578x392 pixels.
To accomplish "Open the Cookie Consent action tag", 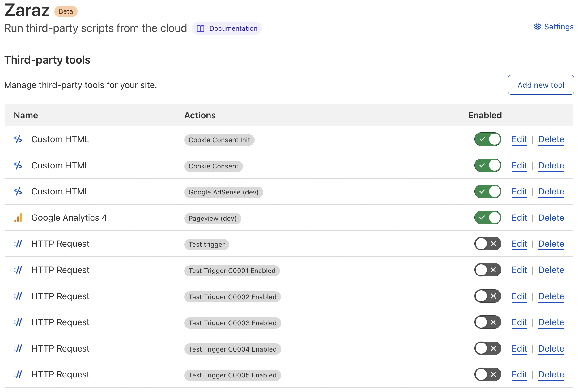I will pyautogui.click(x=213, y=166).
